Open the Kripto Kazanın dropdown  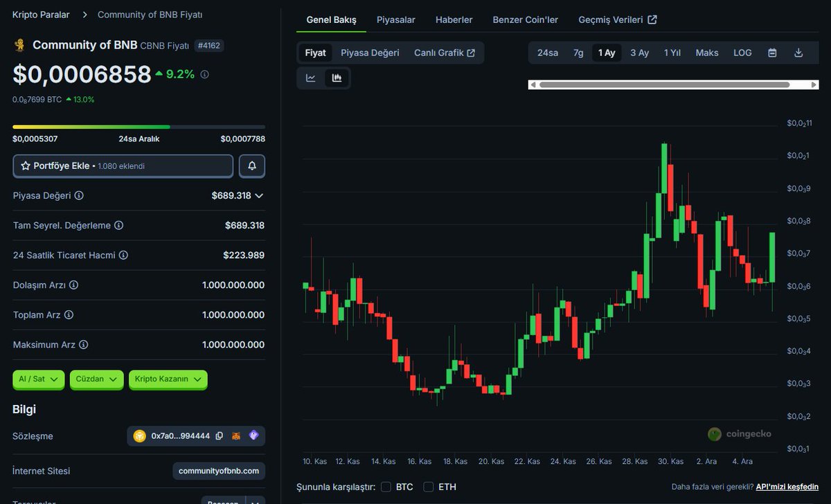[x=168, y=379]
